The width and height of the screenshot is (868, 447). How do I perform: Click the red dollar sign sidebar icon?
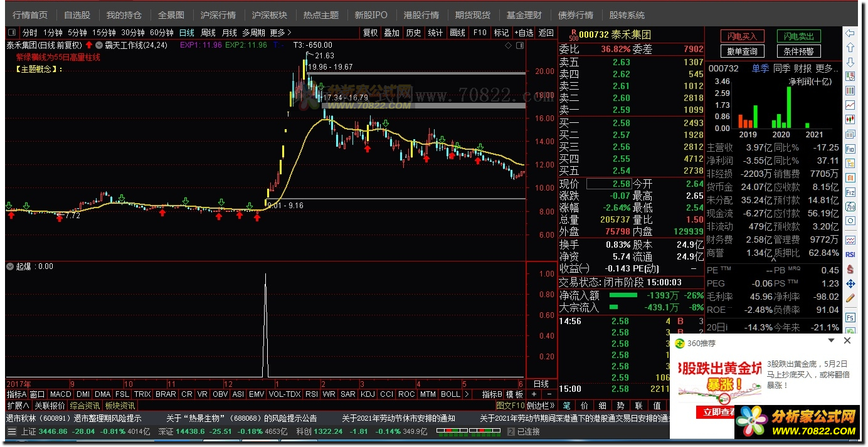850,270
